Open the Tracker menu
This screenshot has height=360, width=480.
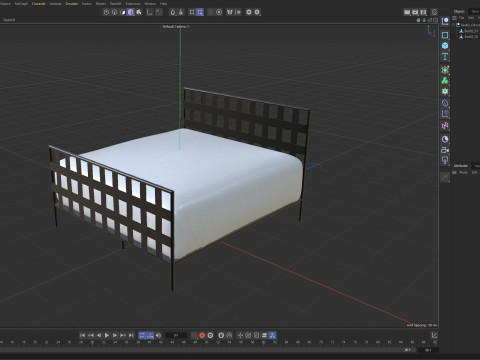point(87,4)
